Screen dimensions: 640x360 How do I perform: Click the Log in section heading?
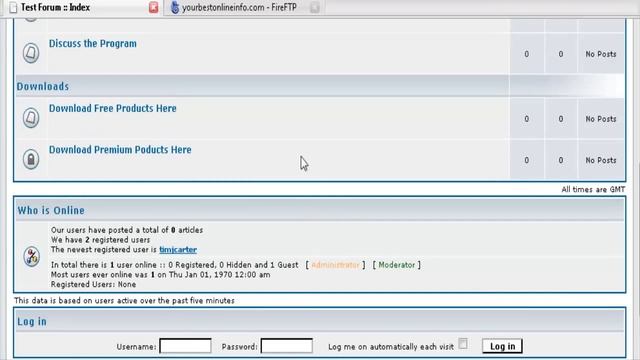click(x=32, y=322)
